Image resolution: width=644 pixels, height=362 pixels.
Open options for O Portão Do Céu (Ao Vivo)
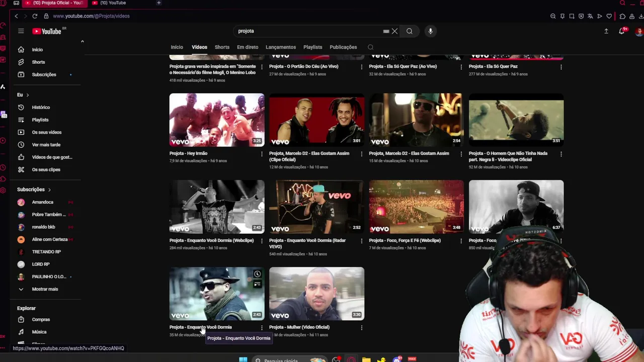tap(361, 67)
